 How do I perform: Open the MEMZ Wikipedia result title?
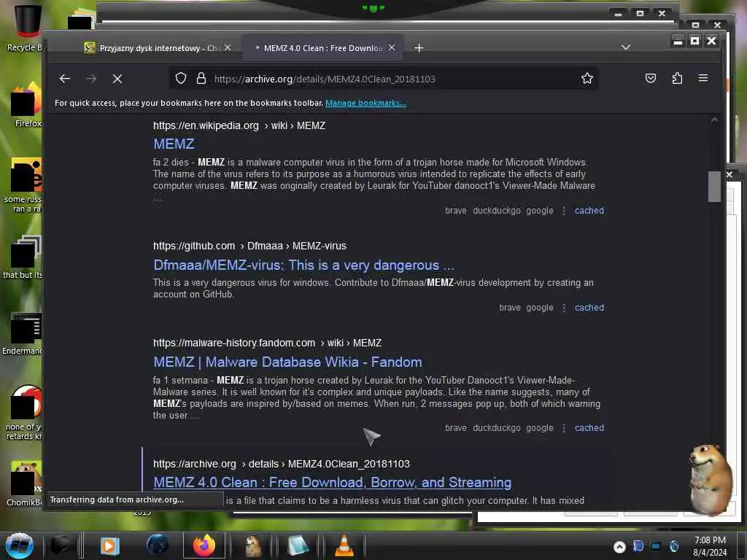click(174, 144)
